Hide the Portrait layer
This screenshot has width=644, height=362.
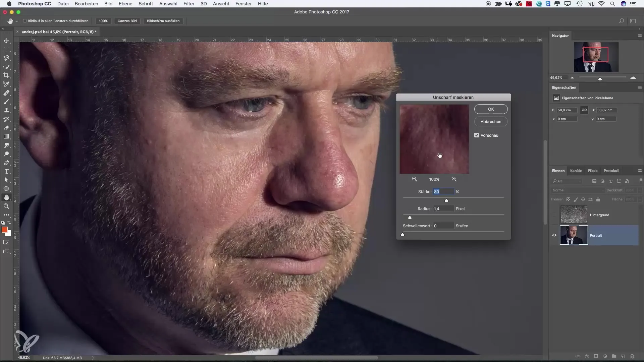coord(554,235)
